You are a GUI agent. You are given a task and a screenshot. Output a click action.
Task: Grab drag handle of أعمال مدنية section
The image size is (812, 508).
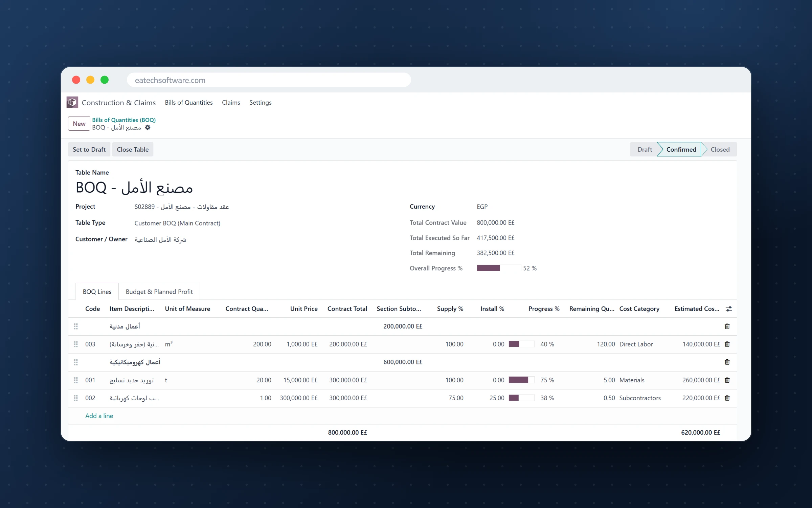[76, 326]
